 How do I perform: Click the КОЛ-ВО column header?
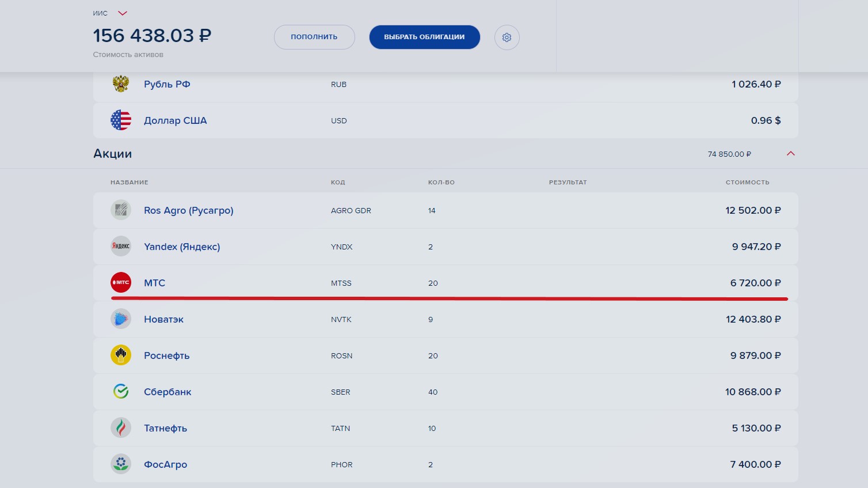click(441, 182)
